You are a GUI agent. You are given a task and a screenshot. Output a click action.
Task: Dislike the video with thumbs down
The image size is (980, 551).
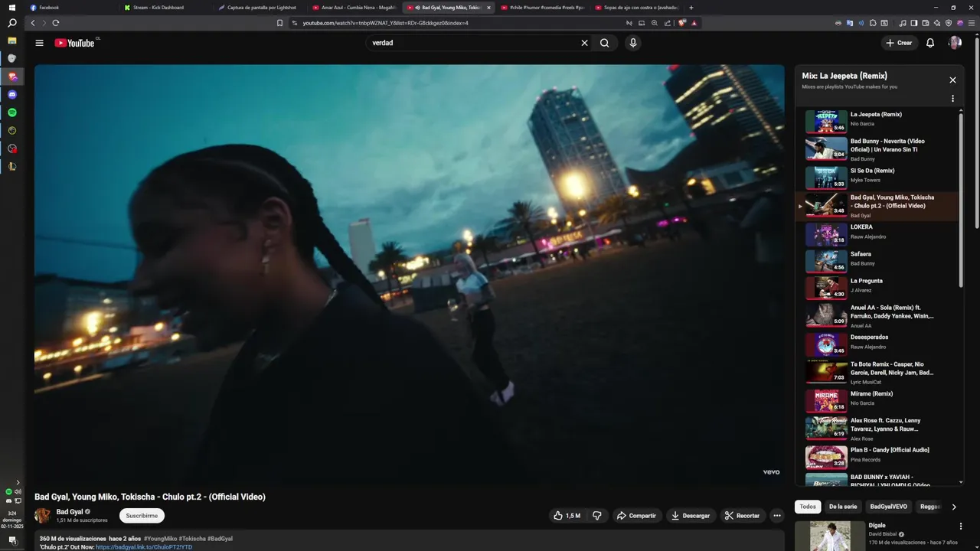click(x=597, y=516)
